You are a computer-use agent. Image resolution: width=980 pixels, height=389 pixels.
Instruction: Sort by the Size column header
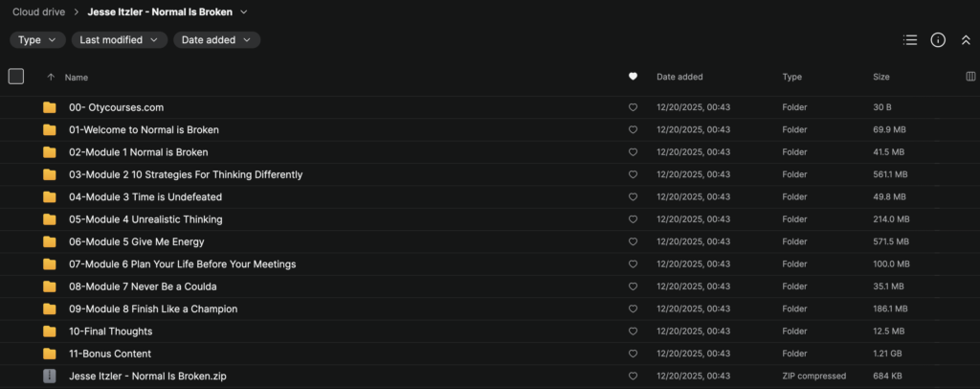click(880, 77)
